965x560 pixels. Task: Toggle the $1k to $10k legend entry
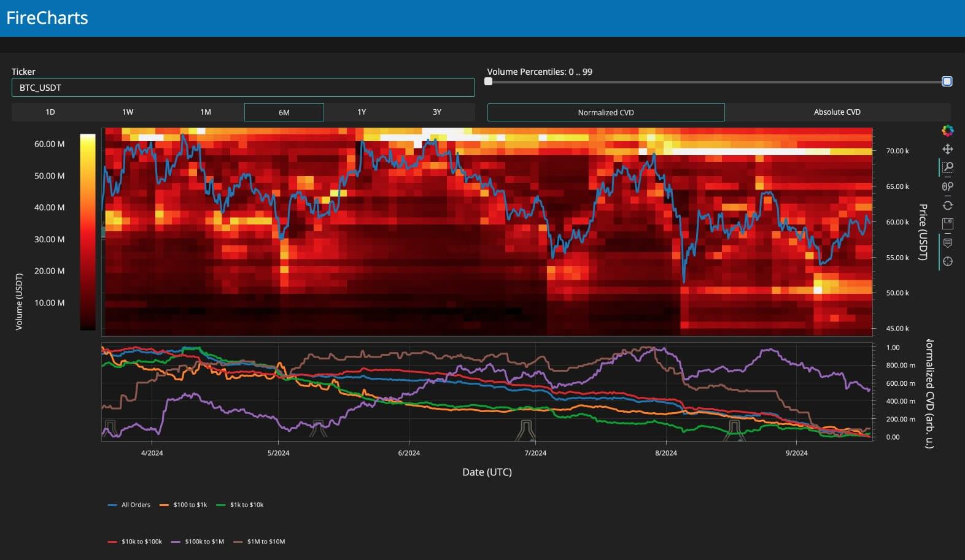point(240,505)
